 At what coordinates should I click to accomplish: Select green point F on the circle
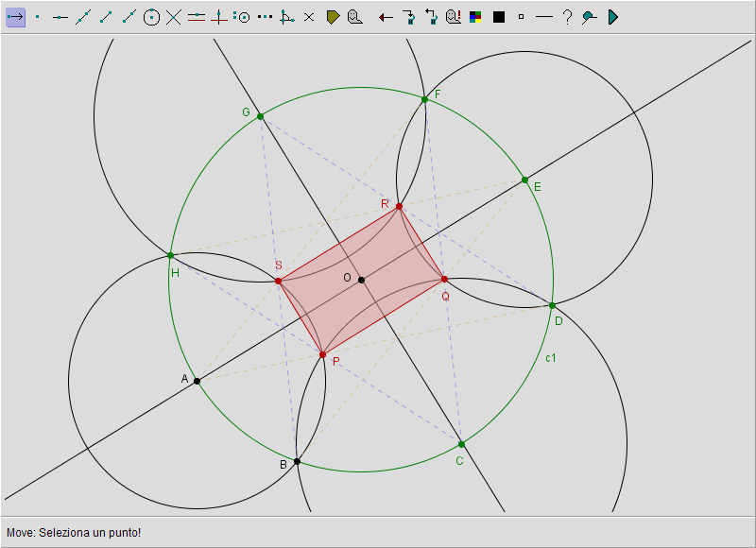point(424,100)
